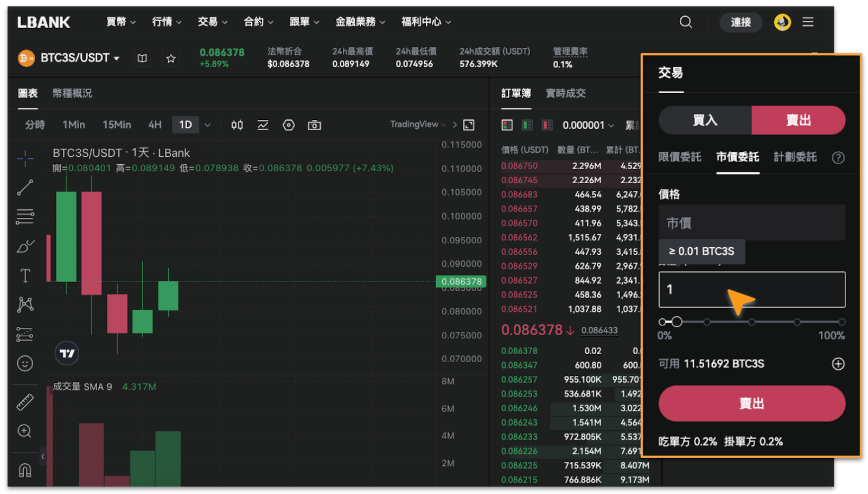Open the hamburger menu icon
This screenshot has width=868, height=494.
click(x=808, y=22)
